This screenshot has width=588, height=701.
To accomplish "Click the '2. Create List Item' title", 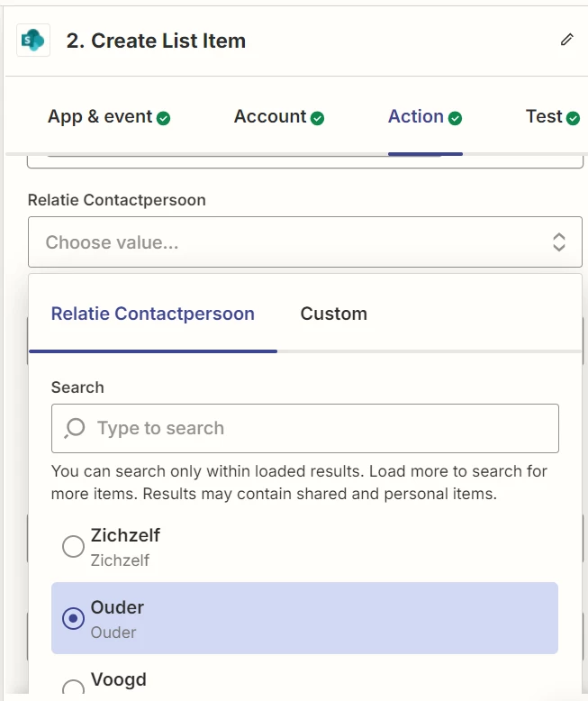I will pos(156,41).
